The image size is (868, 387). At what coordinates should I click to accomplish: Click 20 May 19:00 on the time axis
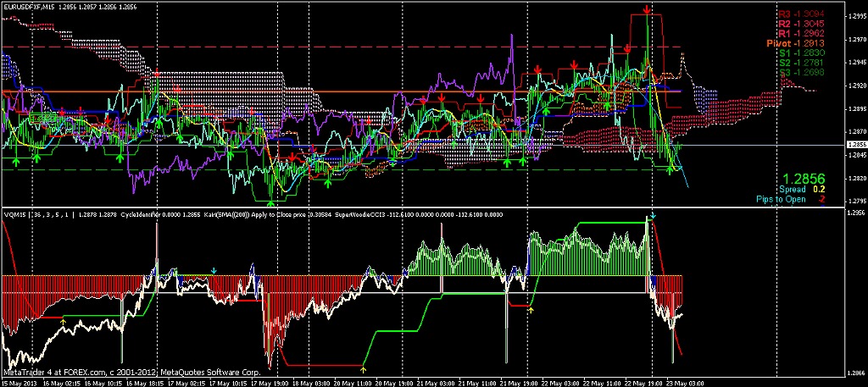394,383
